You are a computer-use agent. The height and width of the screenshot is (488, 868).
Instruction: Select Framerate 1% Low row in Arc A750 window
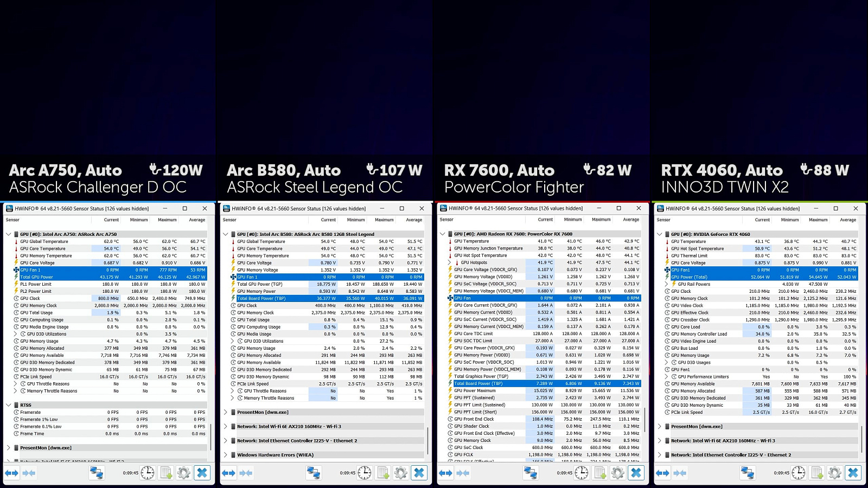pyautogui.click(x=110, y=419)
